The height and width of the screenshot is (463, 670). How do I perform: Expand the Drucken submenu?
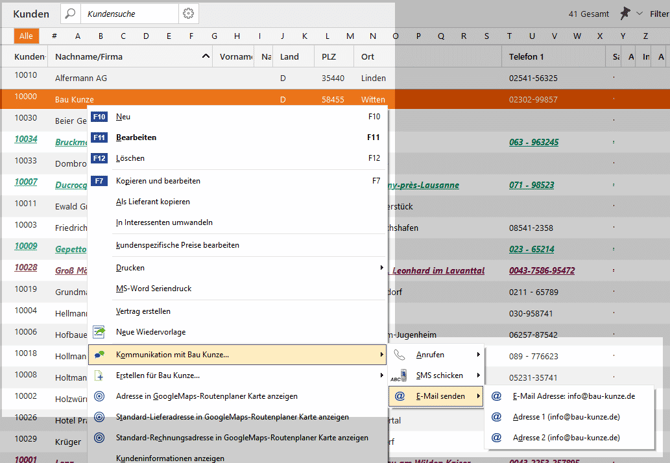pyautogui.click(x=381, y=268)
